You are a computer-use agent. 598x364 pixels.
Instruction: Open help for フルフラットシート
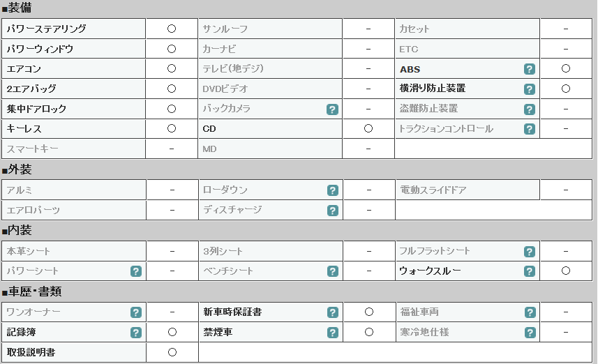coord(530,252)
